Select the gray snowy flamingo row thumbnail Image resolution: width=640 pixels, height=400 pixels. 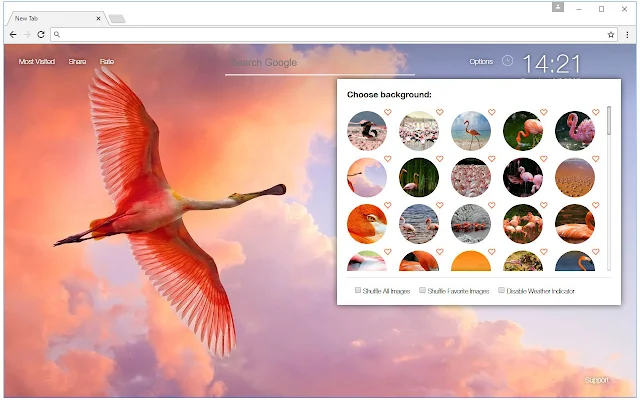pyautogui.click(x=471, y=224)
